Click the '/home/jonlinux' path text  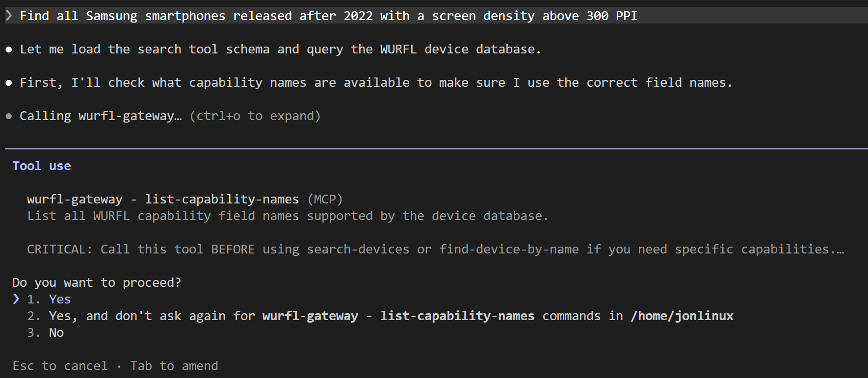coord(682,316)
